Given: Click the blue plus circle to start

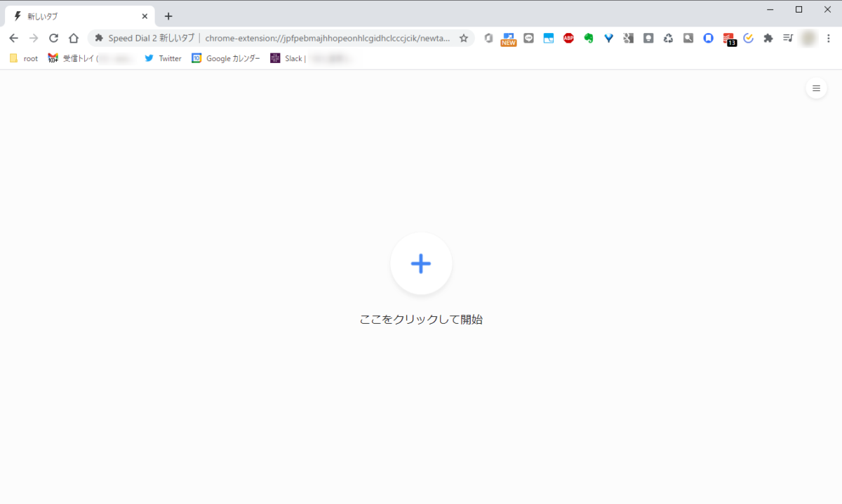Looking at the screenshot, I should coord(420,264).
